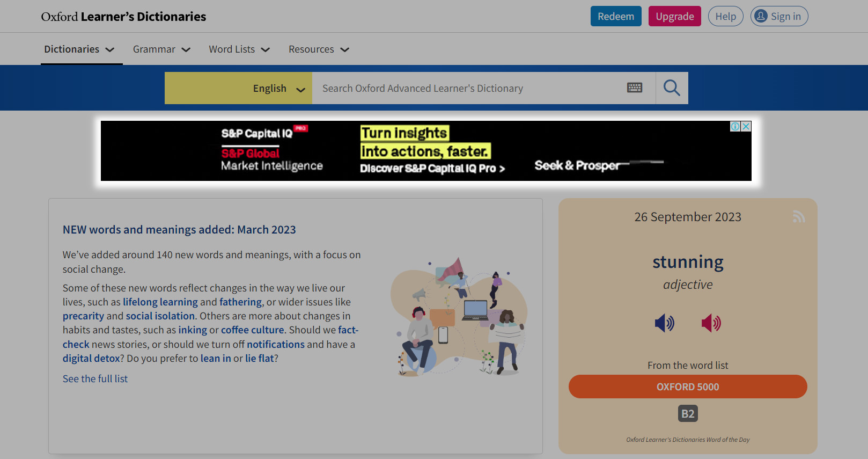Open the 'coffee culture' link
The image size is (868, 459).
(253, 330)
